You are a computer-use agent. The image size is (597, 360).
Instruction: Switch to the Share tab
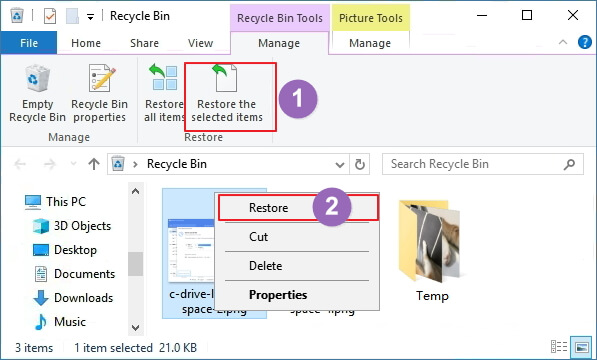tap(144, 43)
